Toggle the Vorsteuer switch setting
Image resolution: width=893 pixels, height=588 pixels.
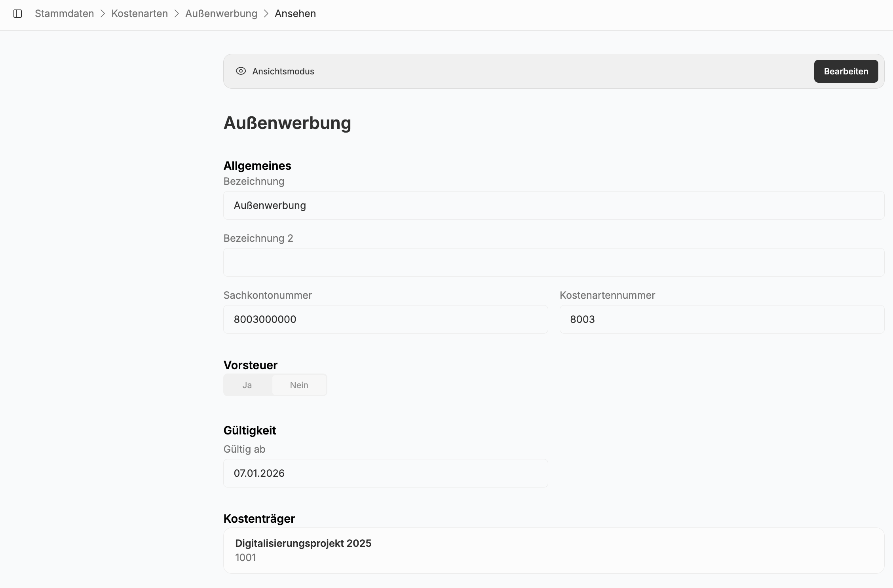click(275, 385)
